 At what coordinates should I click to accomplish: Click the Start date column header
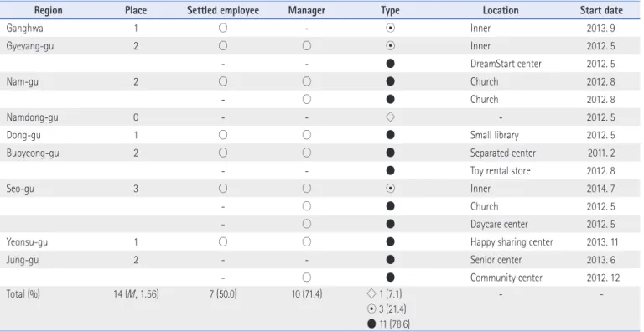point(601,10)
